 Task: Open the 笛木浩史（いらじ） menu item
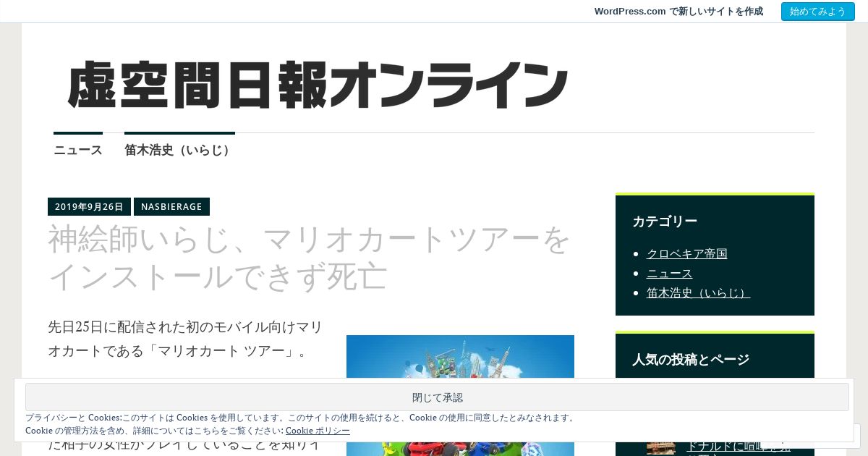pyautogui.click(x=179, y=150)
